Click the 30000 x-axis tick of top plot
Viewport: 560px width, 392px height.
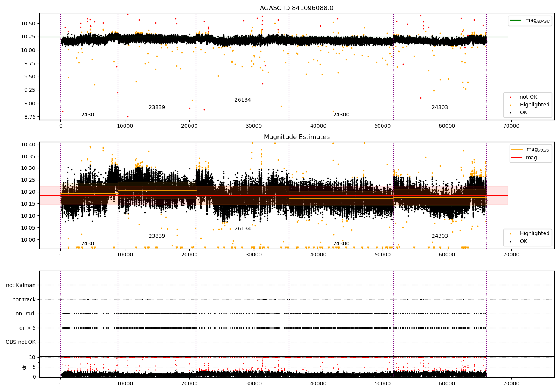(x=254, y=126)
